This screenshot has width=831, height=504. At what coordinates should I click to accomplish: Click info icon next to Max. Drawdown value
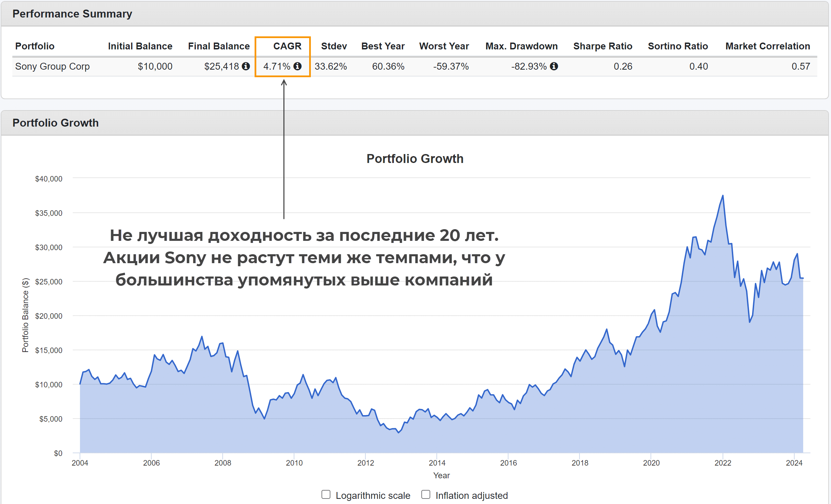[x=554, y=66]
